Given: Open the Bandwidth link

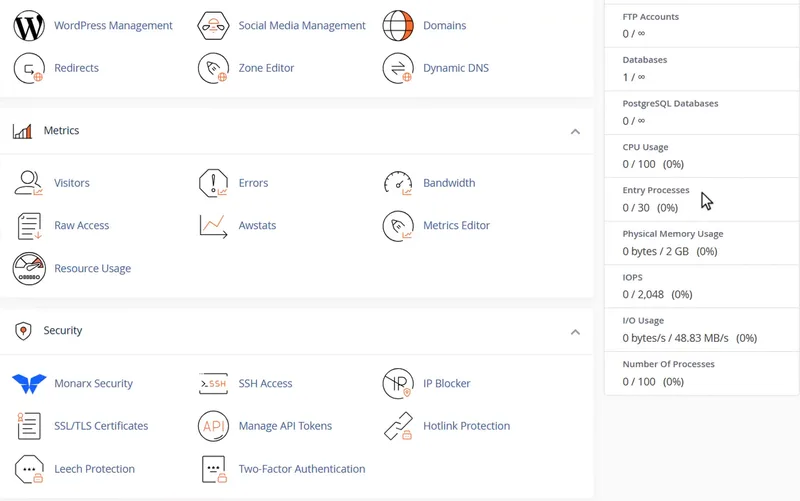Looking at the screenshot, I should 449,183.
